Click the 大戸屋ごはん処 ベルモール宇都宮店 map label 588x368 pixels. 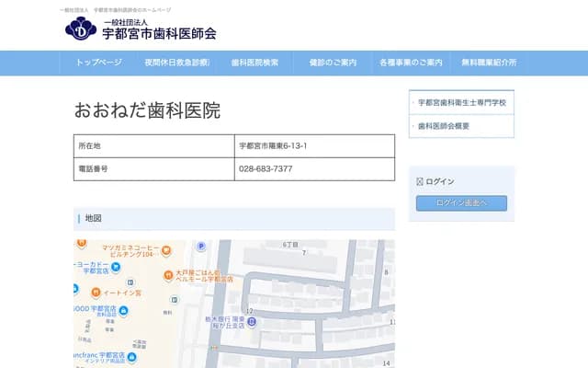[x=204, y=276]
